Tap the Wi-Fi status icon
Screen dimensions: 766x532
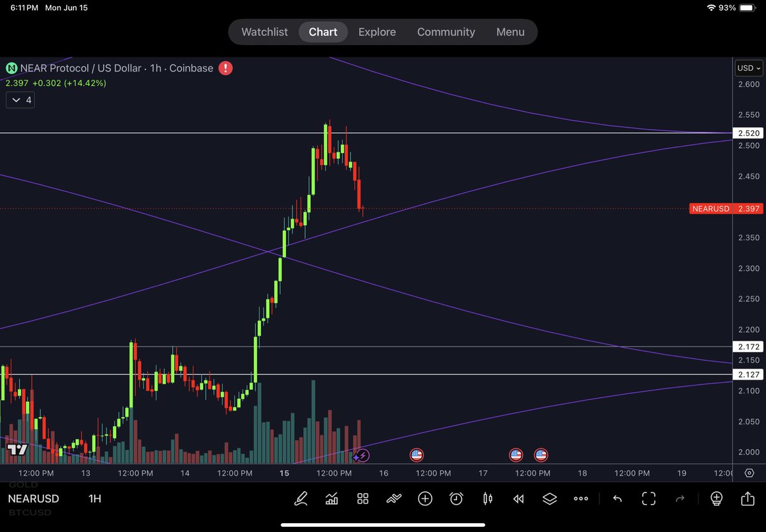[x=711, y=8]
